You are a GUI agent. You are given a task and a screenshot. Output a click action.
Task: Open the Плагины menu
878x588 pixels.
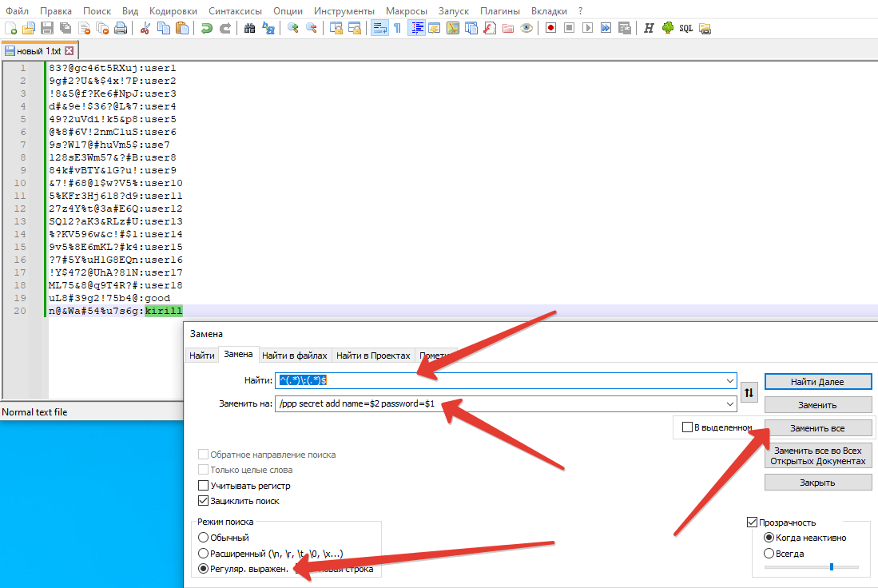(x=500, y=10)
